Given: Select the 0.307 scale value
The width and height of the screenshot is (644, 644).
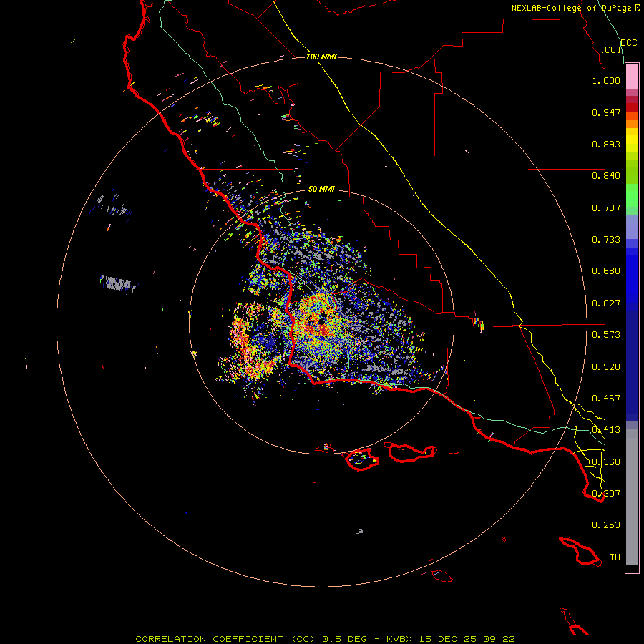Looking at the screenshot, I should click(x=606, y=494).
